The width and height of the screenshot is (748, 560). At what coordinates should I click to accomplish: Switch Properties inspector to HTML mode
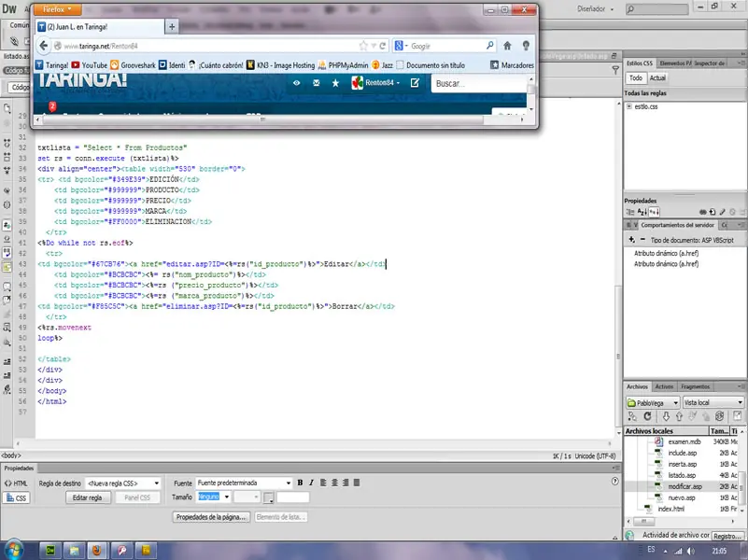tap(17, 483)
